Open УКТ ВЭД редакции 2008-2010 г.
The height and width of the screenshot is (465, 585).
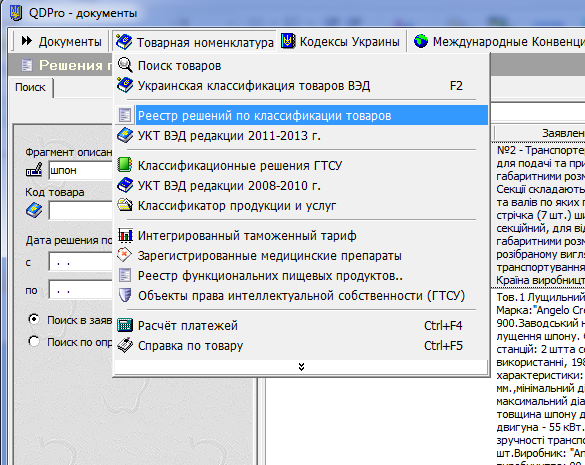(301, 185)
